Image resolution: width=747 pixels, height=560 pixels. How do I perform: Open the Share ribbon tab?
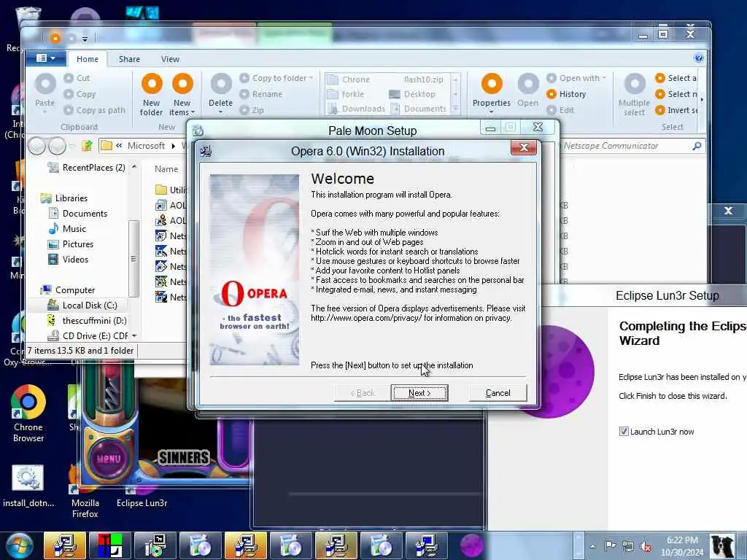pos(129,59)
